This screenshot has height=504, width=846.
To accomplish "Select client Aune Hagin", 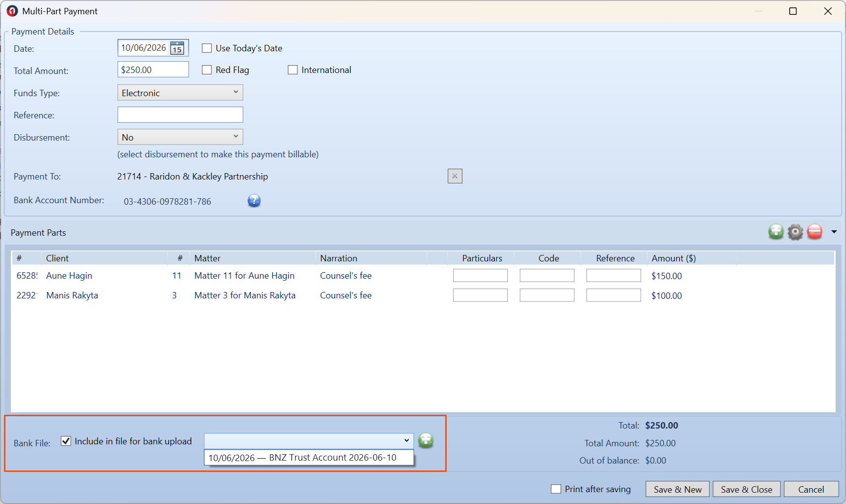I will [x=69, y=276].
